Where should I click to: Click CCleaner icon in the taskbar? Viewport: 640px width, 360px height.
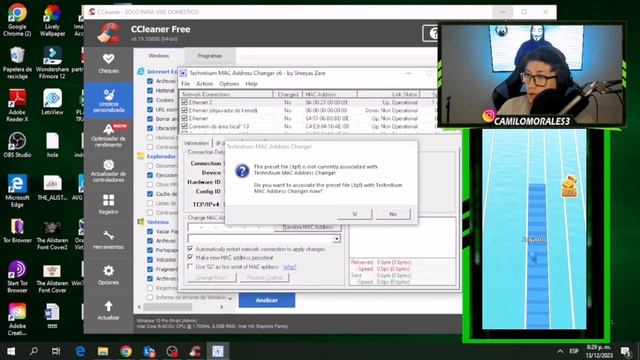[195, 351]
